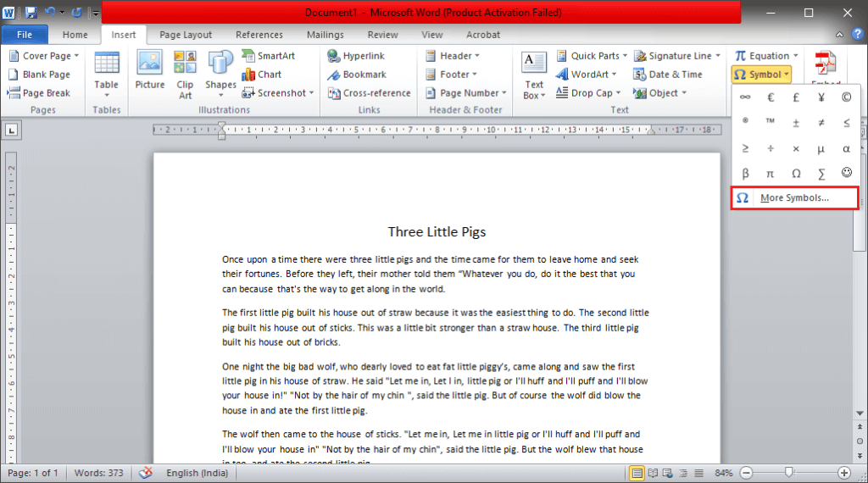Switch to the Page Layout tab
868x483 pixels.
186,35
